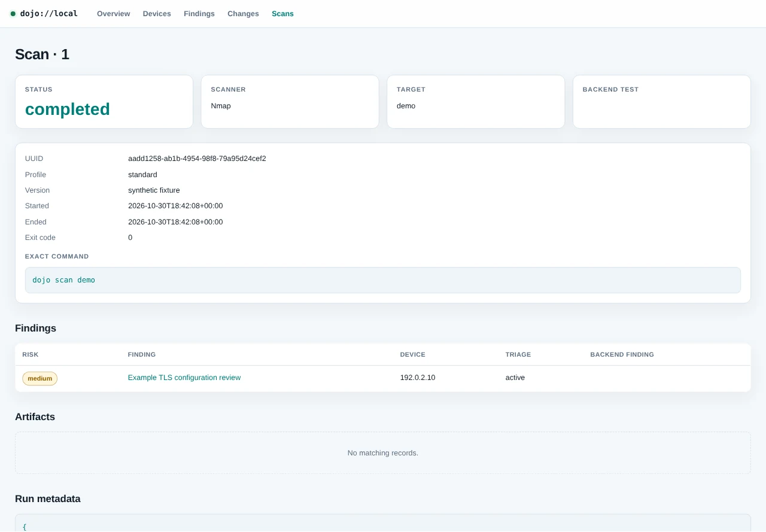Click the TRIAGE column header

(x=518, y=355)
